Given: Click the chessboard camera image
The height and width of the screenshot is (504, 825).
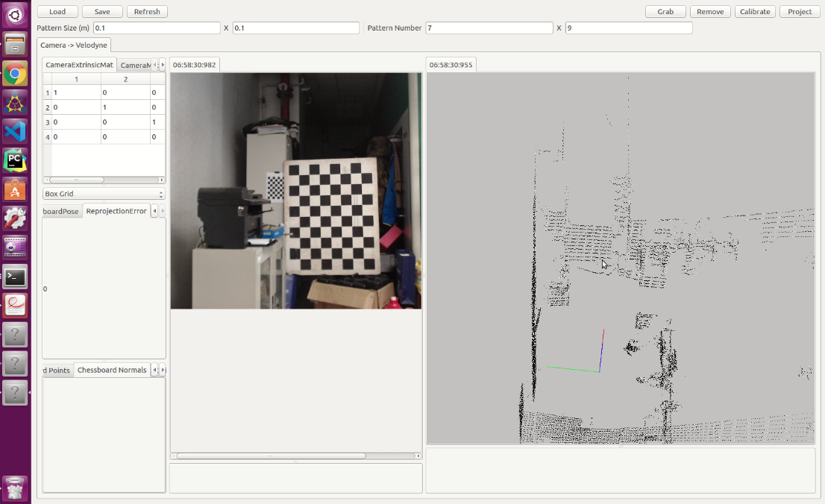Looking at the screenshot, I should (x=295, y=190).
